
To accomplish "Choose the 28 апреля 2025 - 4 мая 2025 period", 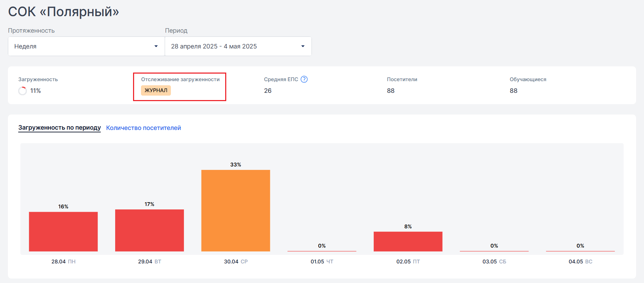I will point(238,46).
